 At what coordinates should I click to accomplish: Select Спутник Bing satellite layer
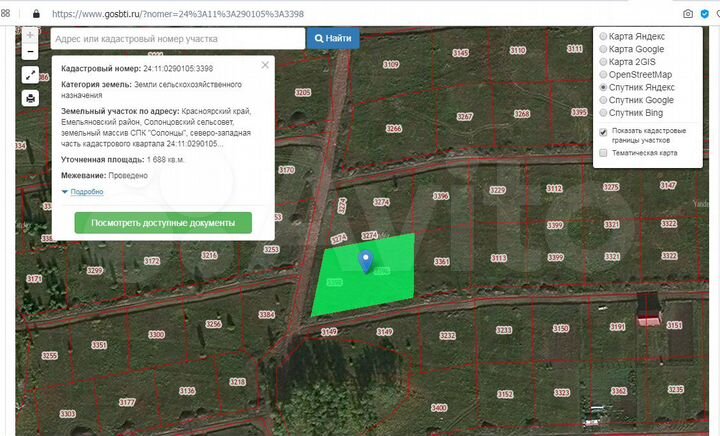(x=603, y=113)
